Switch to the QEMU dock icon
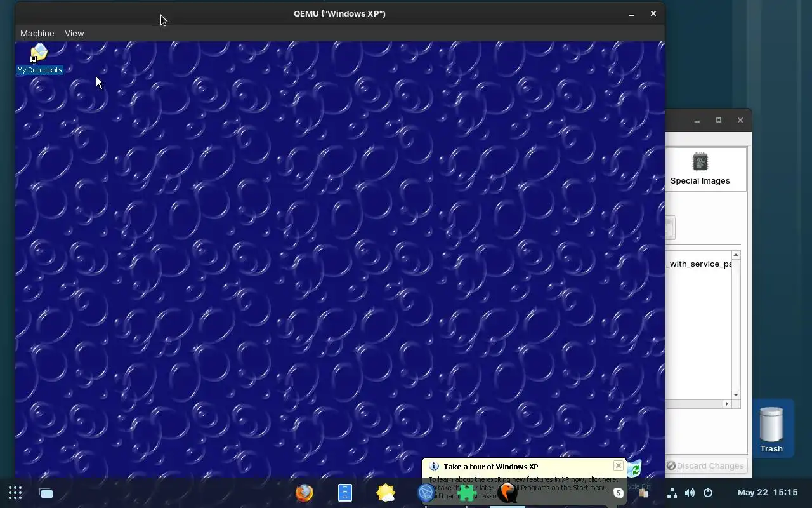This screenshot has height=508, width=812. tap(507, 493)
